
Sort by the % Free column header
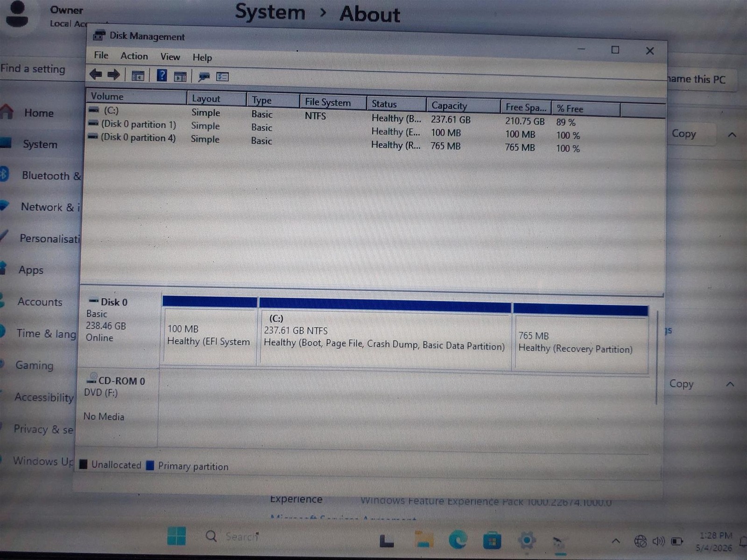(586, 109)
